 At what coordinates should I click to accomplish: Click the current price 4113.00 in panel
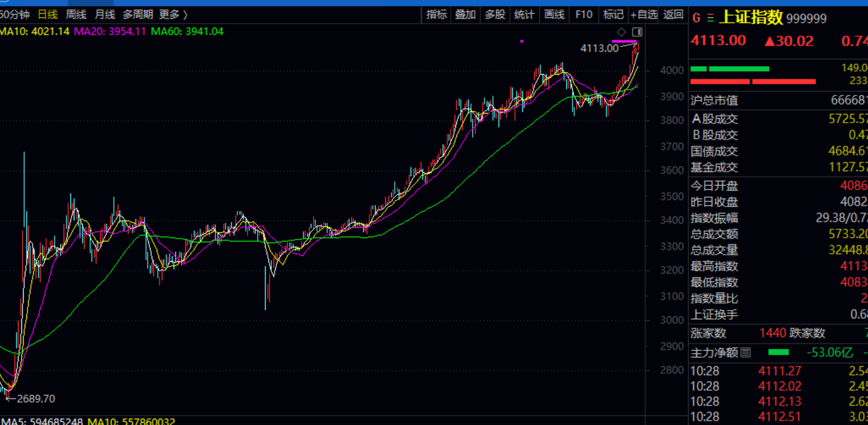719,41
